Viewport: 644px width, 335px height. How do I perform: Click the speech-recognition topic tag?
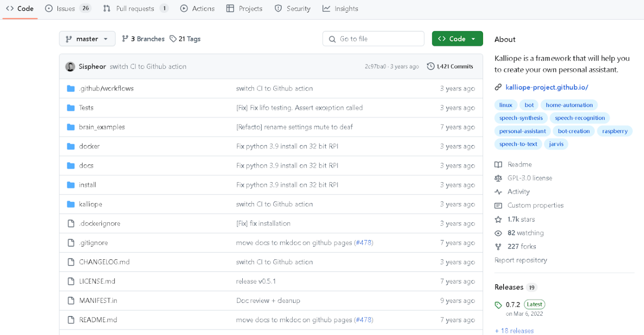(580, 118)
